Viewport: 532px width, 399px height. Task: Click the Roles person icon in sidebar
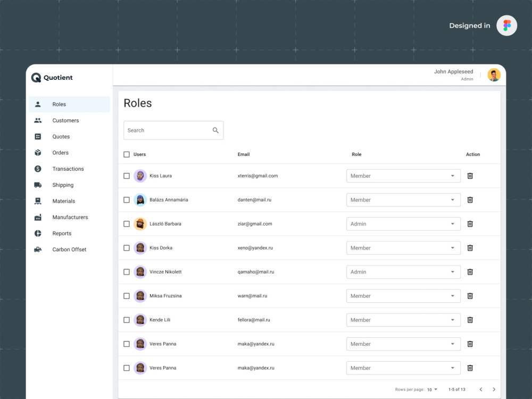(x=38, y=104)
